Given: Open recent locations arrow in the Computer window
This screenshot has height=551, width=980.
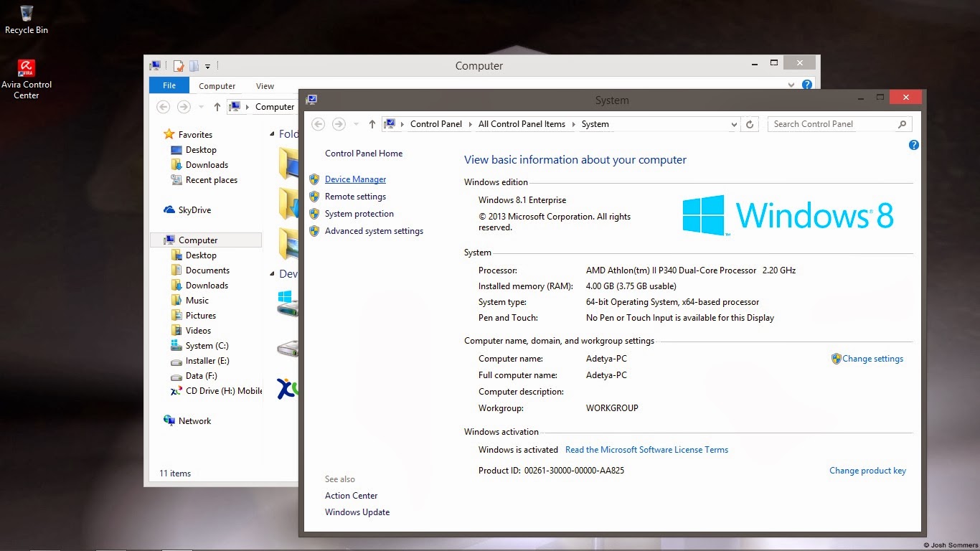Looking at the screenshot, I should pyautogui.click(x=200, y=108).
